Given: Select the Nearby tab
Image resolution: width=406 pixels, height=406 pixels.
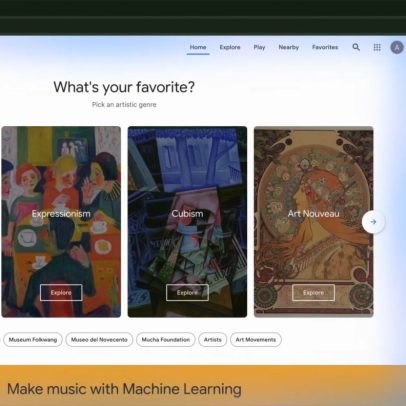Looking at the screenshot, I should pyautogui.click(x=289, y=47).
